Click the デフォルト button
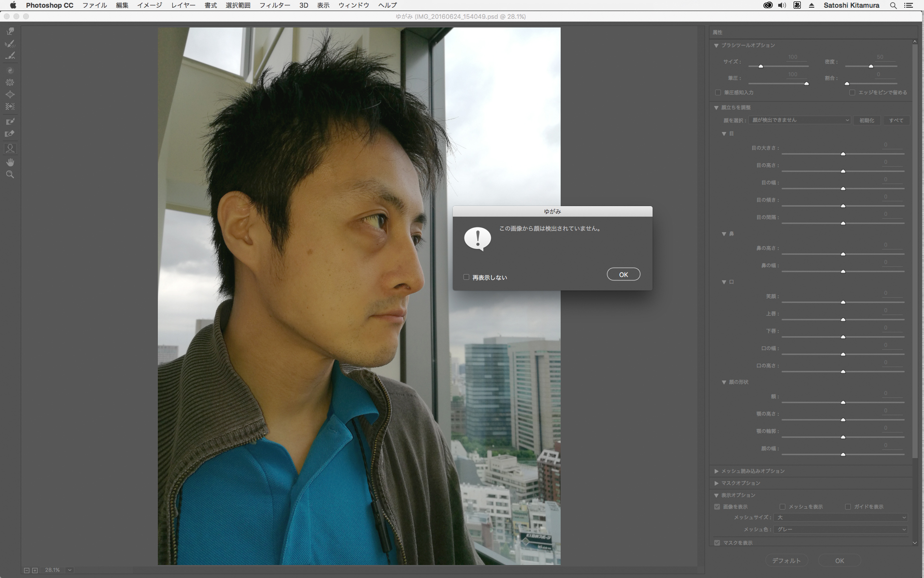 tap(786, 561)
